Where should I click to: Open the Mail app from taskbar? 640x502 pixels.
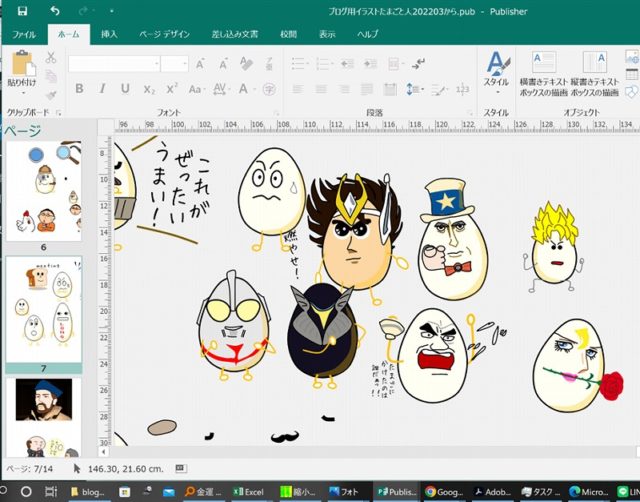coord(169,492)
